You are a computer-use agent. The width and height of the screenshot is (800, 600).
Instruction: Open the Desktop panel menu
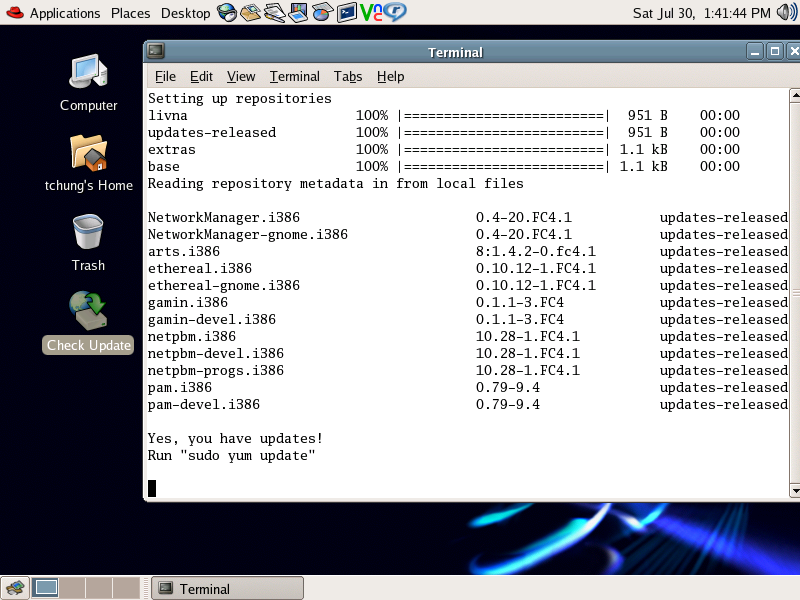coord(185,13)
